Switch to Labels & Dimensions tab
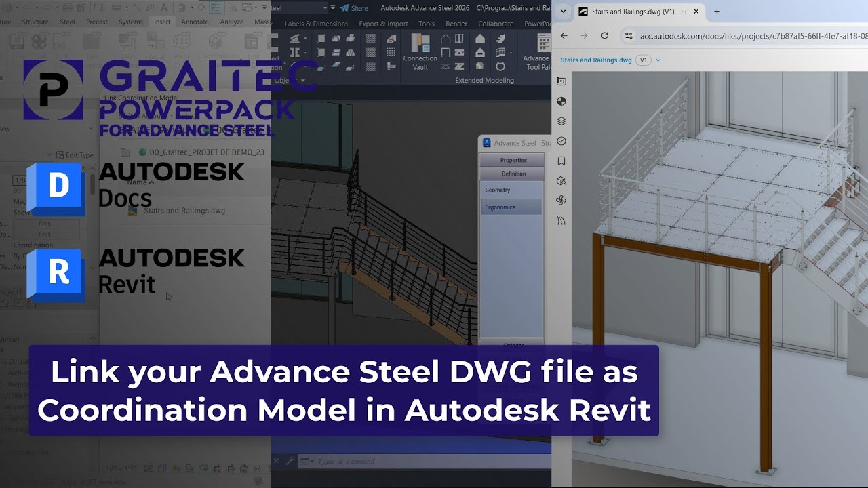Screen dimensions: 868x488 (x=316, y=24)
